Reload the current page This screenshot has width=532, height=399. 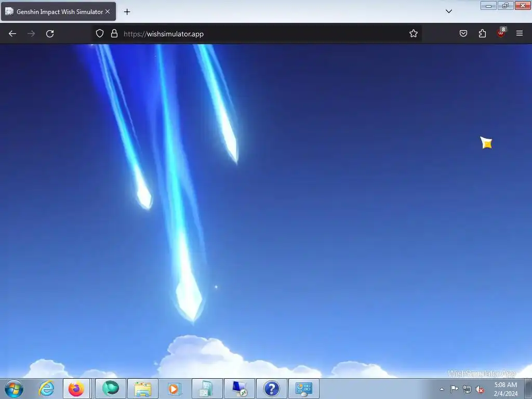coord(50,34)
